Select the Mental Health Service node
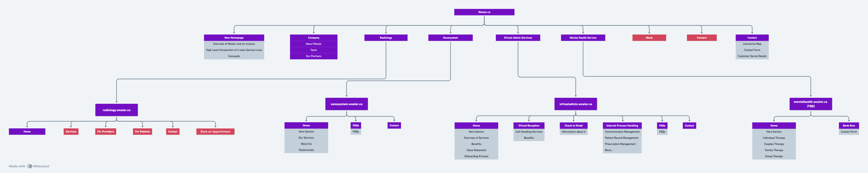 (583, 37)
